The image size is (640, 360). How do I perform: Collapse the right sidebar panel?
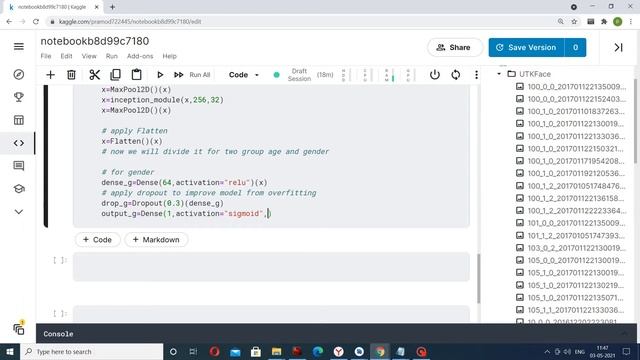[x=618, y=47]
